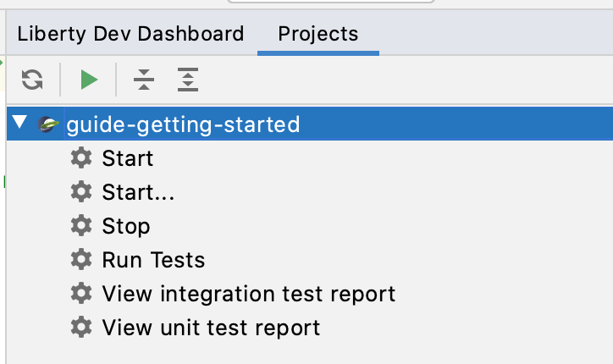This screenshot has width=613, height=364.
Task: Click the gear icon beside Start
Action: coord(81,158)
